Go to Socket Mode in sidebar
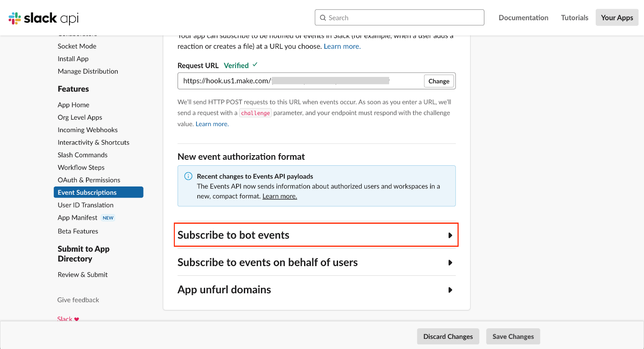 coord(77,46)
